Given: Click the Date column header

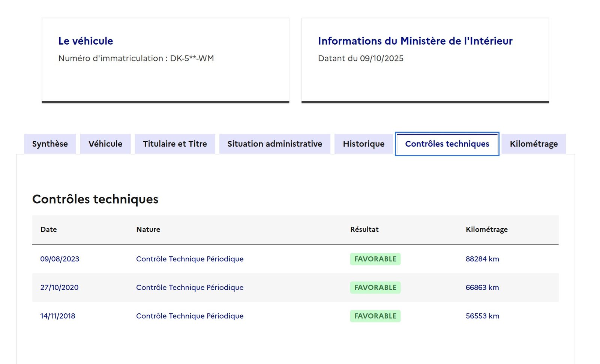Looking at the screenshot, I should pyautogui.click(x=49, y=229).
